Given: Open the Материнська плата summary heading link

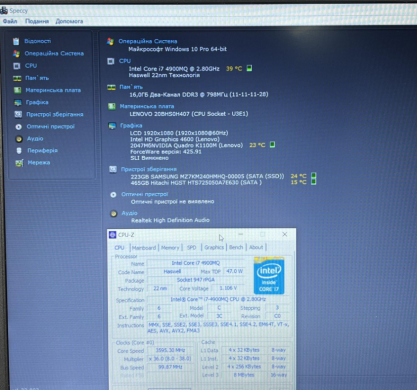Looking at the screenshot, I should 147,106.
